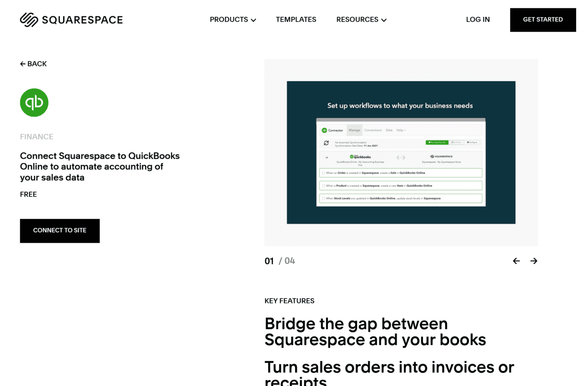588x386 pixels.
Task: Select the quickbooks logo above the accounting file
Action: click(x=361, y=157)
